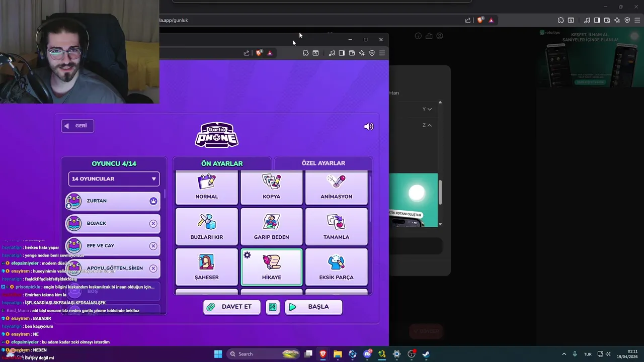Open the Windows Start menu
The image size is (644, 362).
(x=218, y=354)
